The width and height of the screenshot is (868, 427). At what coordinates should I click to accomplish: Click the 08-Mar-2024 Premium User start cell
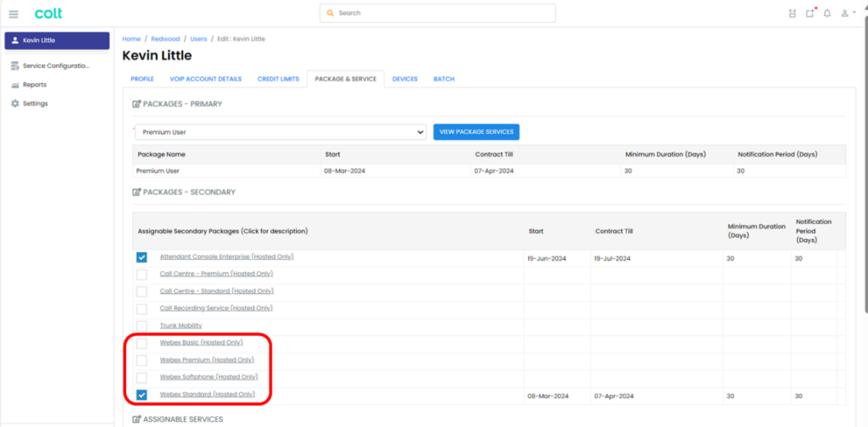click(x=396, y=171)
